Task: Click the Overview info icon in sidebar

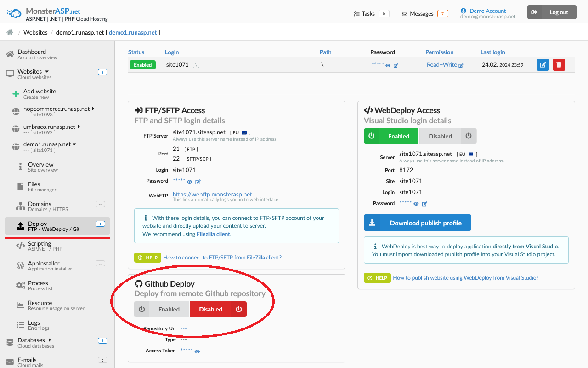Action: pos(20,167)
